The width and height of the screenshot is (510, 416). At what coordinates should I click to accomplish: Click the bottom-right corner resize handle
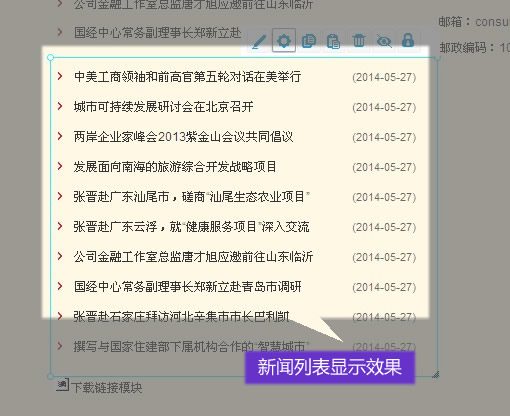coord(435,375)
